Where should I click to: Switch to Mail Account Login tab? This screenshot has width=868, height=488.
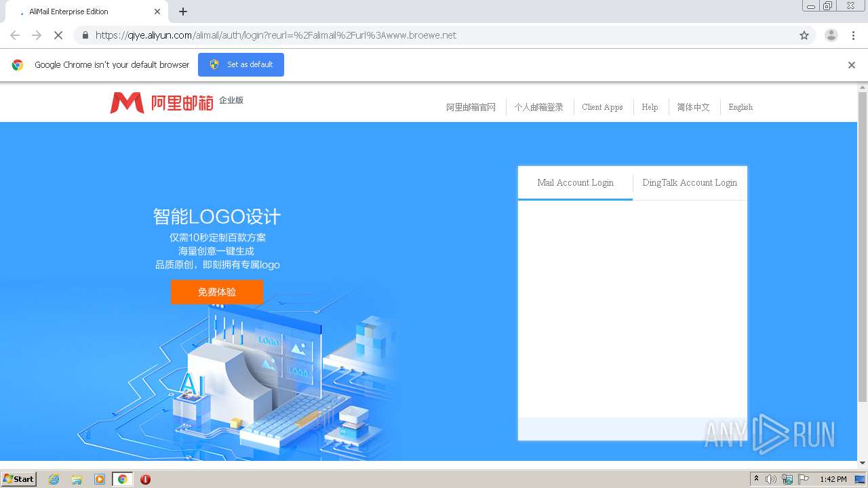575,183
